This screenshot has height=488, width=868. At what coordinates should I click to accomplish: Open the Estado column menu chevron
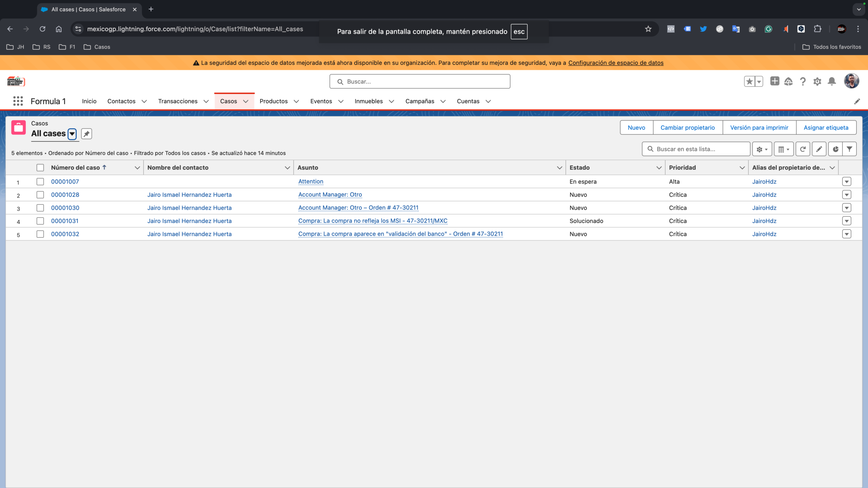tap(659, 168)
